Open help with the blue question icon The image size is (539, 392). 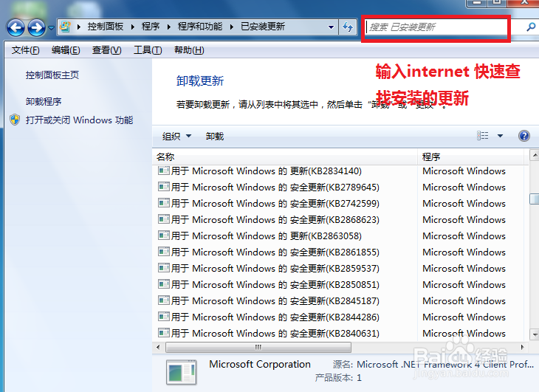(524, 136)
